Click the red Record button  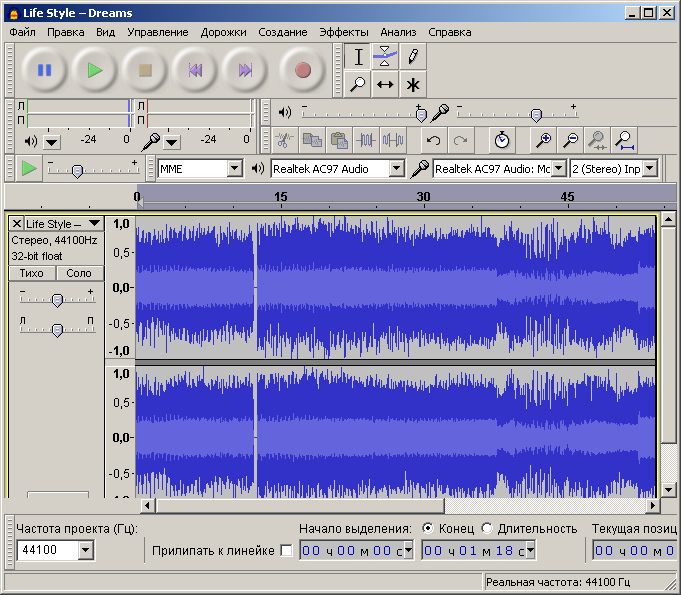[x=303, y=70]
